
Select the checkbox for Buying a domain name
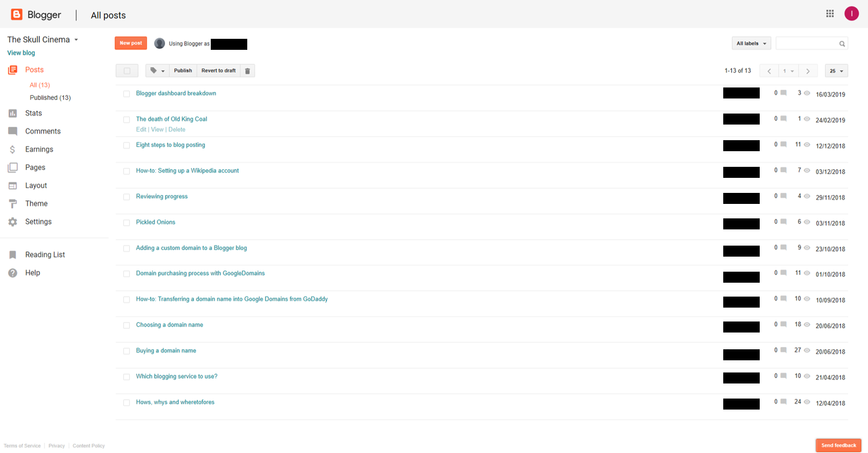(x=126, y=351)
